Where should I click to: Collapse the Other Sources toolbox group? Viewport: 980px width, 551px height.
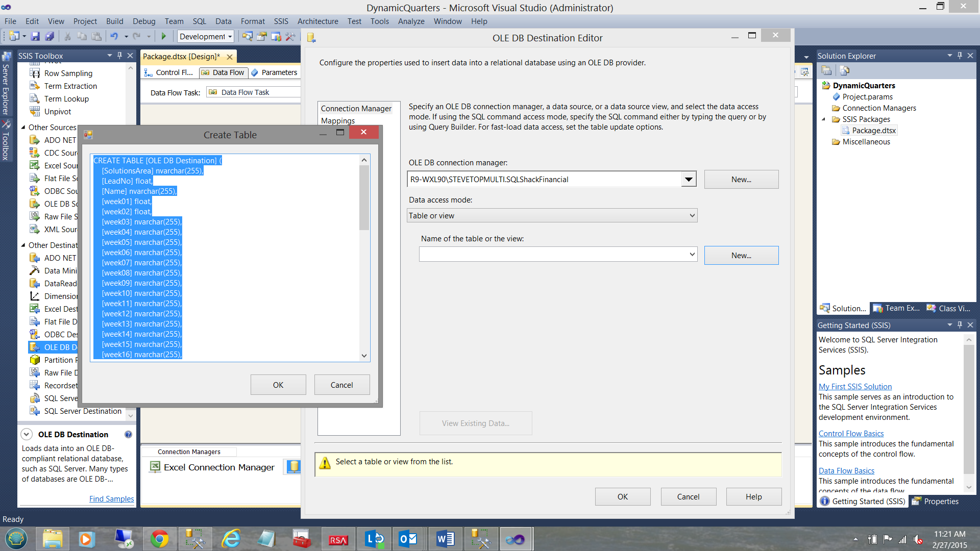click(23, 127)
